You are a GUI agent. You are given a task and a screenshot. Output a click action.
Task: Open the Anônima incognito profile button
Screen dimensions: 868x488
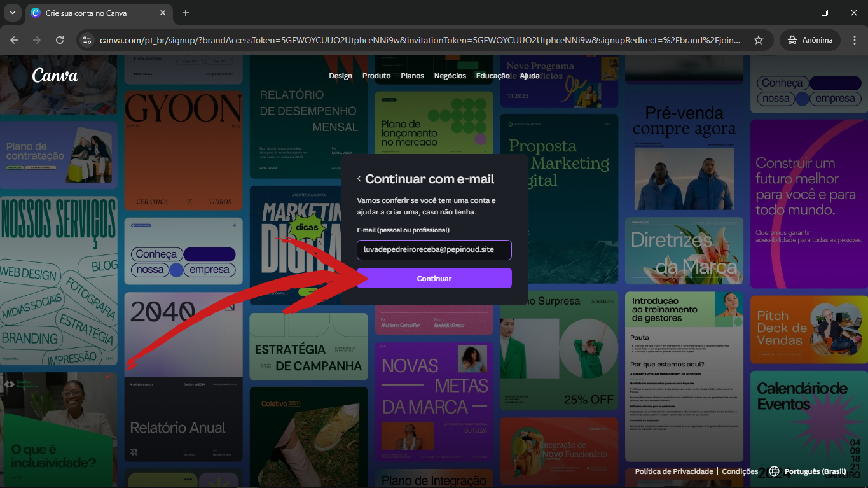click(810, 40)
